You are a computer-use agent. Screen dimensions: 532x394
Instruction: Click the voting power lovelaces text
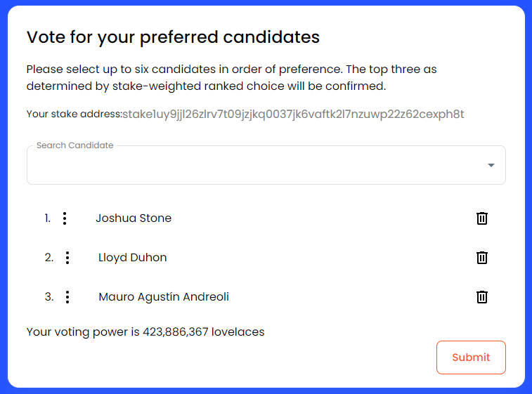[145, 331]
